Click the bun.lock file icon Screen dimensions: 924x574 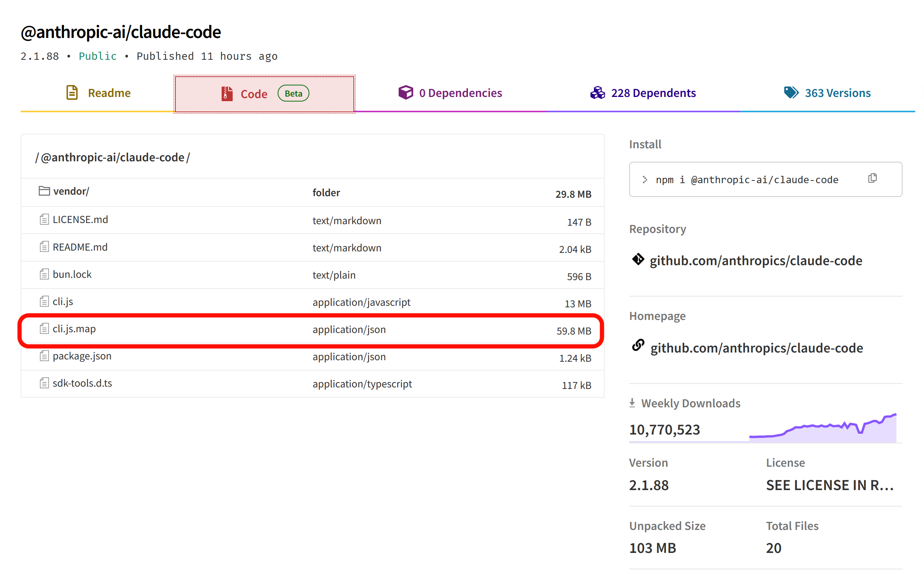tap(44, 274)
